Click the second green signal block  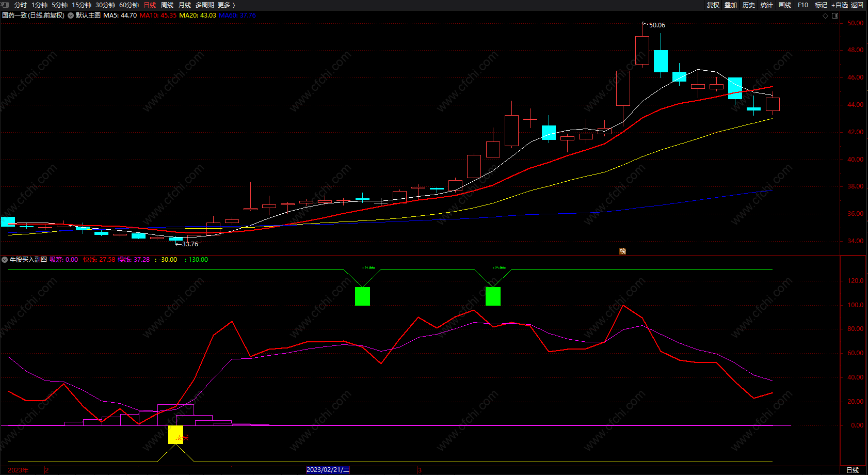493,296
